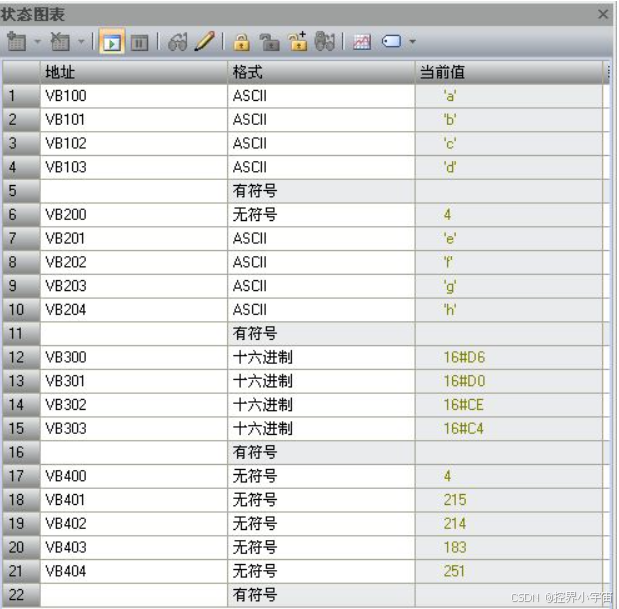Viewport: 619px width, 609px height.
Task: Select row header number 1
Action: coord(21,96)
